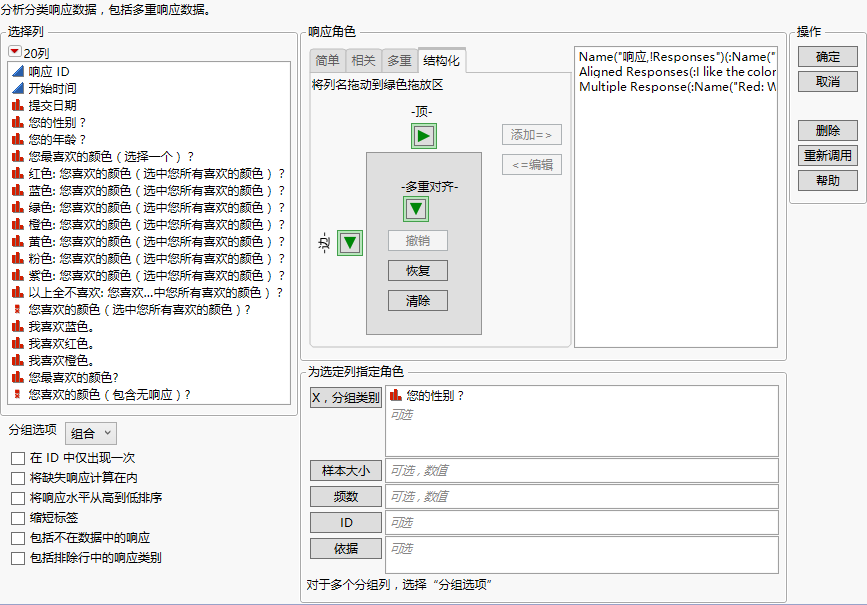Click the 样本大小 role button
Viewport: 867px width, 605px height.
click(346, 471)
